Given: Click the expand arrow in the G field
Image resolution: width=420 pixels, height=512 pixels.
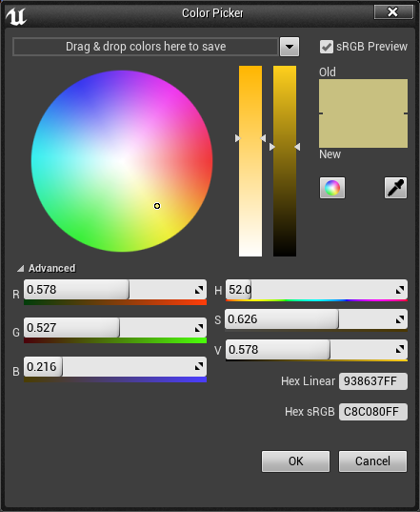Looking at the screenshot, I should pyautogui.click(x=199, y=328).
